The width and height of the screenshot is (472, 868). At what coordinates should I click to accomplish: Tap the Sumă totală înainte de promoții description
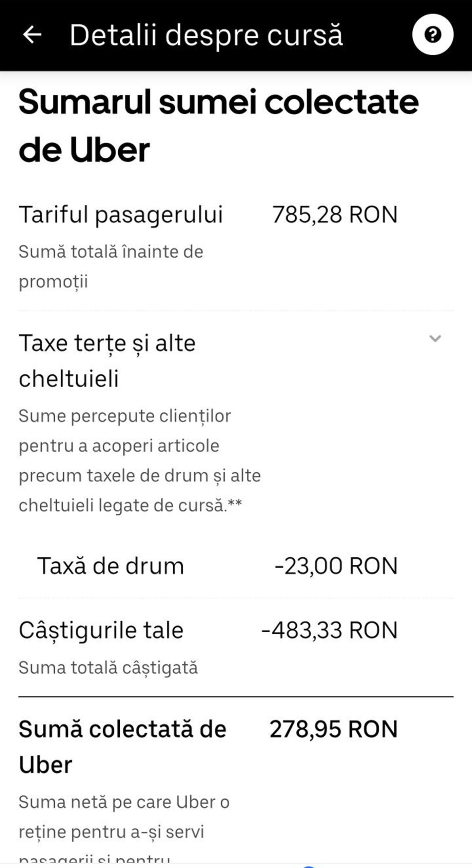[111, 267]
